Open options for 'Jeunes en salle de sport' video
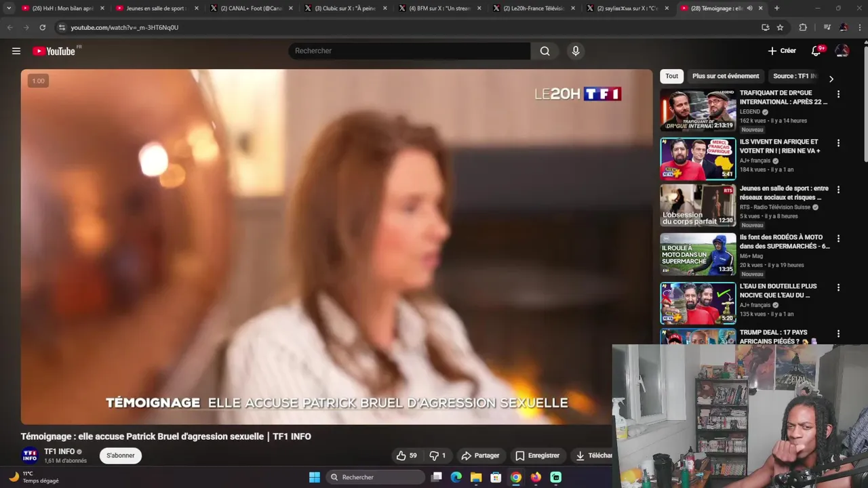The width and height of the screenshot is (868, 488). click(838, 189)
